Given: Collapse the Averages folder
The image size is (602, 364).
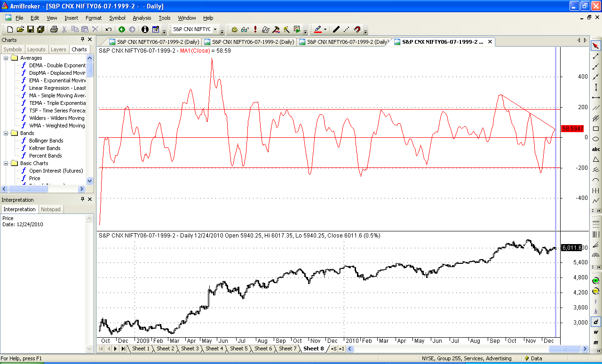Looking at the screenshot, I should 6,58.
